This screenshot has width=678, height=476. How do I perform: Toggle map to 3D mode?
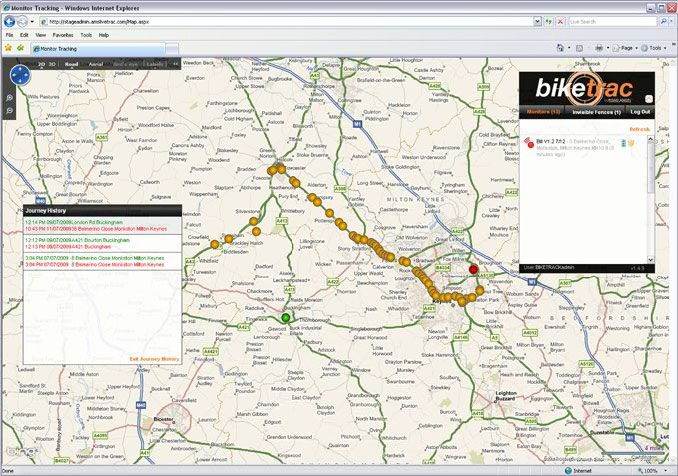[x=53, y=63]
